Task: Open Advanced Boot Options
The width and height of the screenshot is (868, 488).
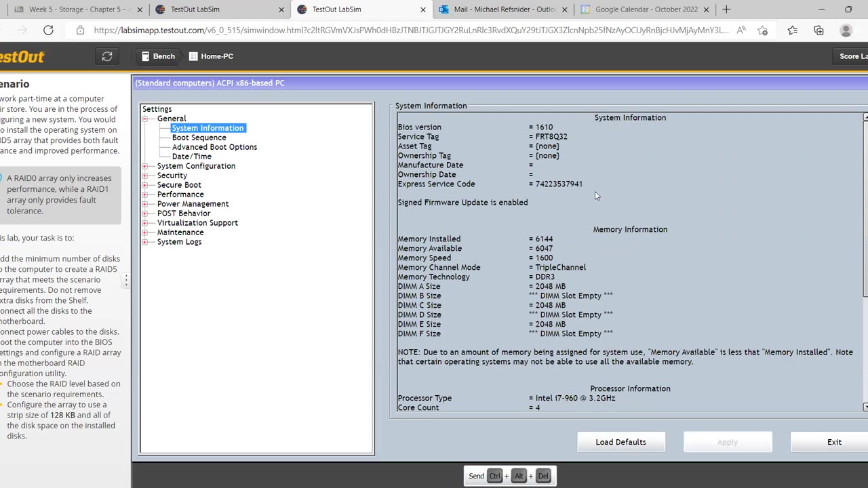Action: click(214, 147)
